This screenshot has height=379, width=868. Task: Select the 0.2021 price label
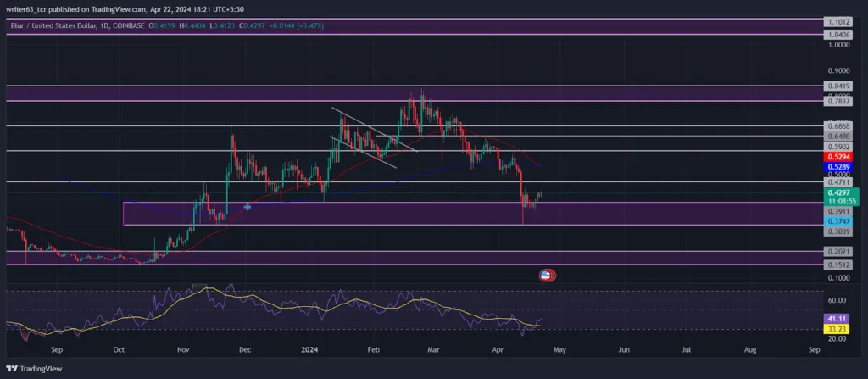[837, 251]
